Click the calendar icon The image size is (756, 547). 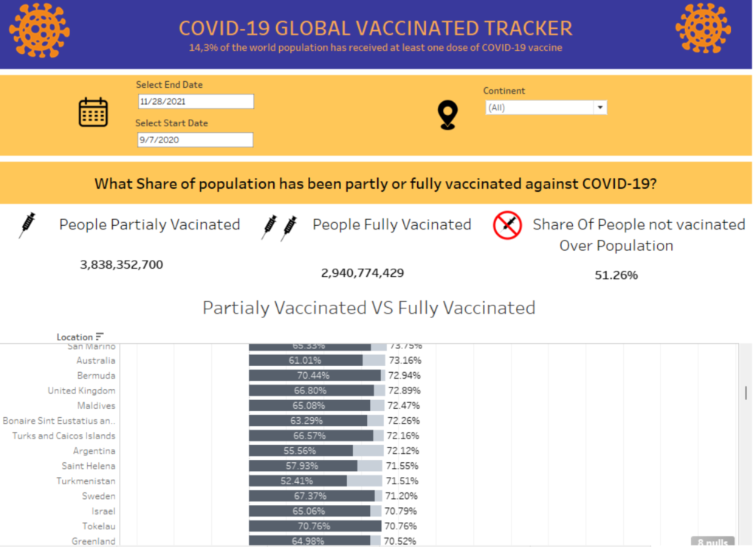(x=93, y=112)
